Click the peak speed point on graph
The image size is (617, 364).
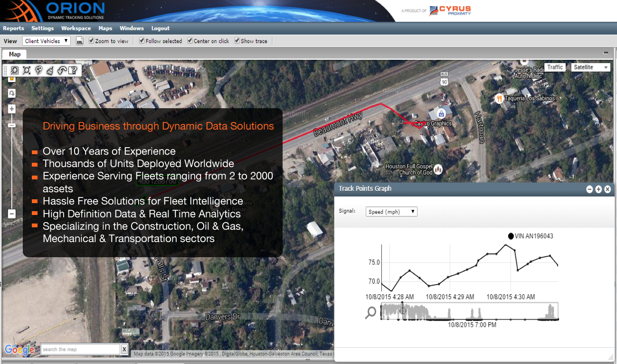tap(505, 245)
